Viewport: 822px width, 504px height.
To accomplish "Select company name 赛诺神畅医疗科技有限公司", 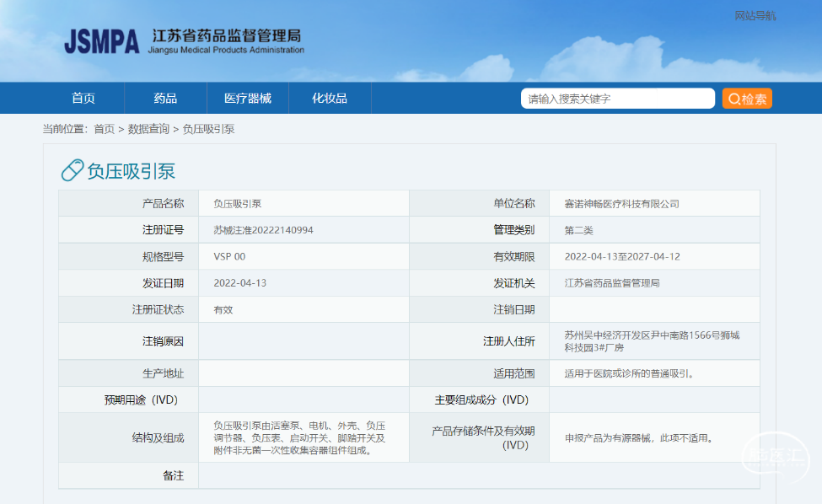I will click(621, 204).
